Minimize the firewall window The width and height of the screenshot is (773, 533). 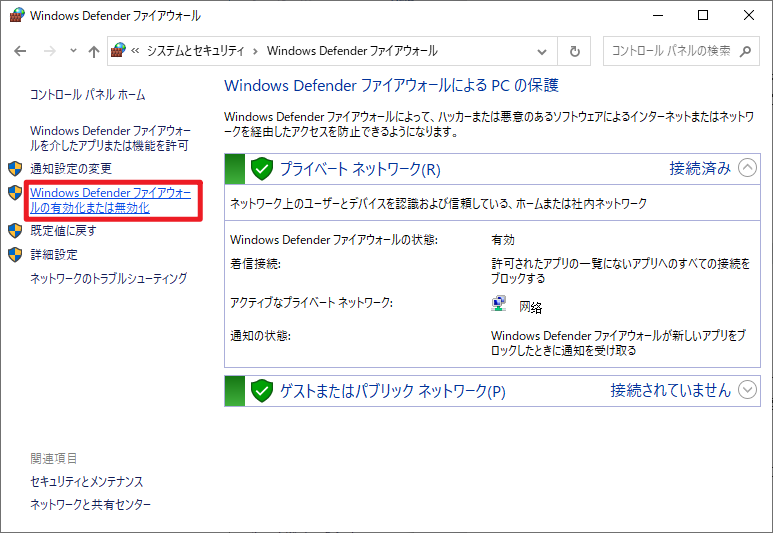[658, 15]
